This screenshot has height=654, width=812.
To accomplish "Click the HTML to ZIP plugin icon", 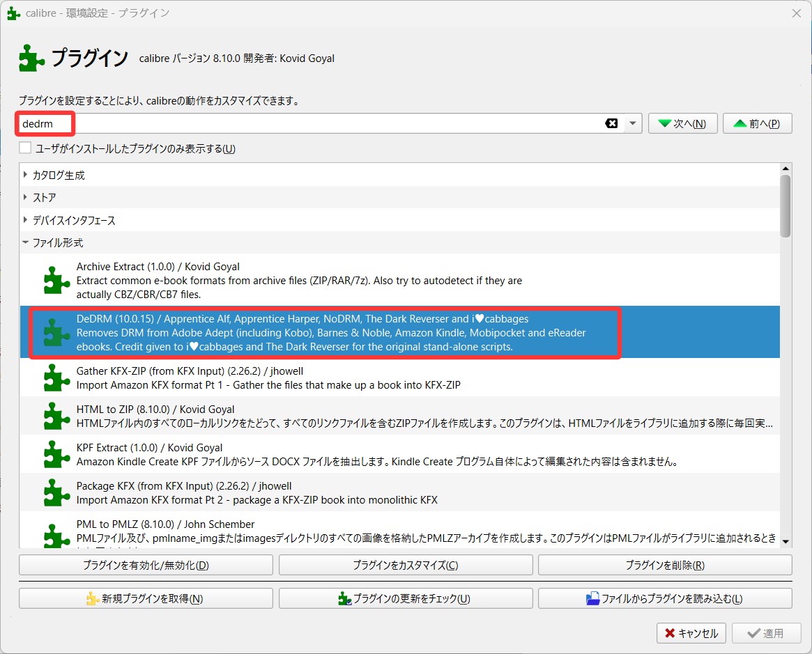I will [x=56, y=416].
